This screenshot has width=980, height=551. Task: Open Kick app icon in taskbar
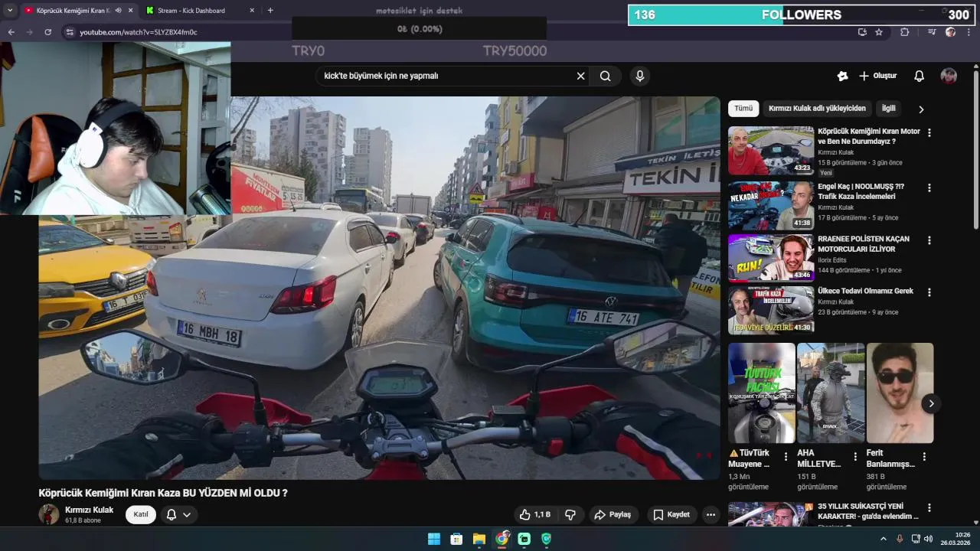pyautogui.click(x=524, y=539)
